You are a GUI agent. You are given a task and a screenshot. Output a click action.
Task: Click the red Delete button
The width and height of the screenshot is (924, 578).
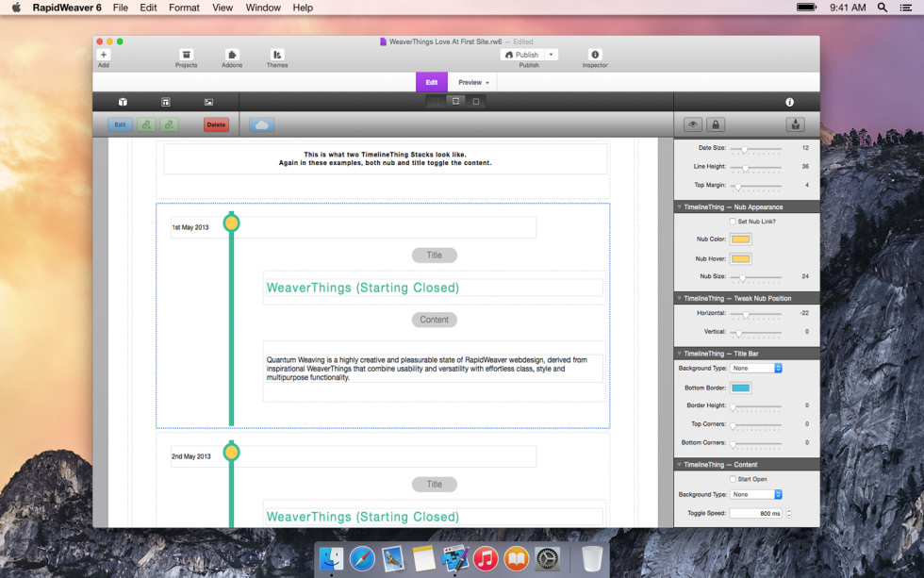point(216,124)
